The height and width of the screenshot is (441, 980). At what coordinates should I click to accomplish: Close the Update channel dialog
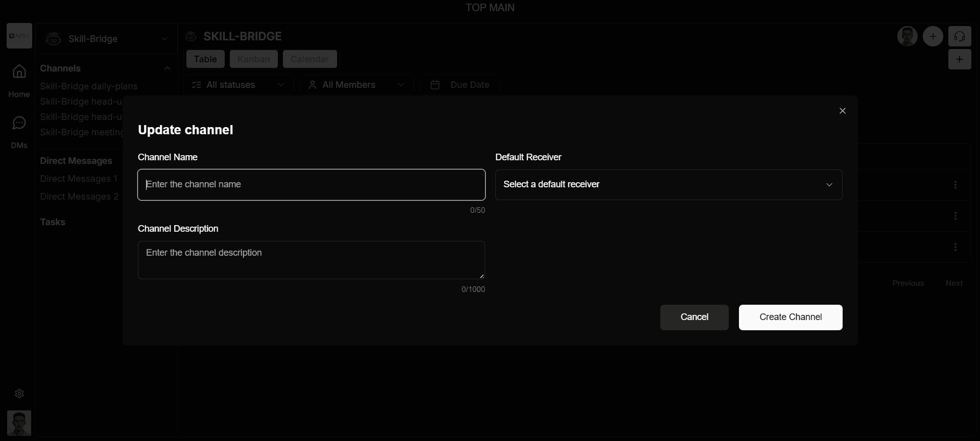[842, 111]
